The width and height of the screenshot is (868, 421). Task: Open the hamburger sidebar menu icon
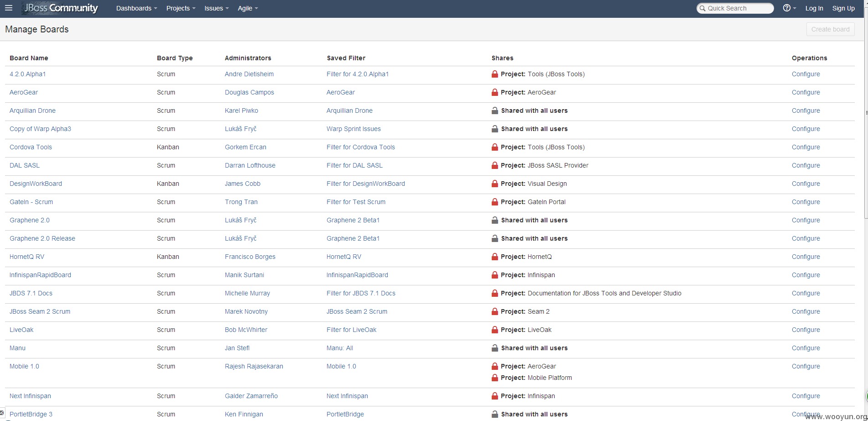pos(8,8)
